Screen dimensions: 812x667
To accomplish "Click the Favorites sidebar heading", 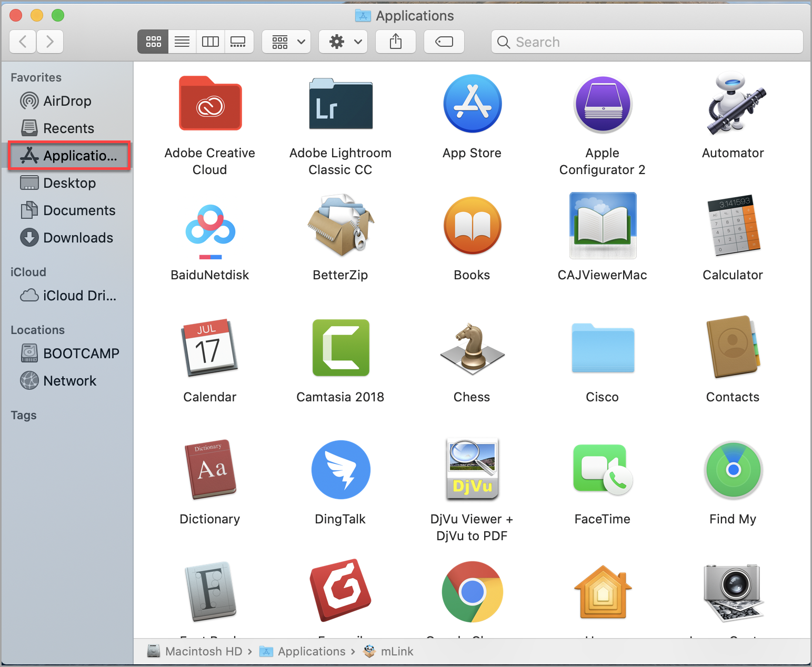I will point(36,78).
